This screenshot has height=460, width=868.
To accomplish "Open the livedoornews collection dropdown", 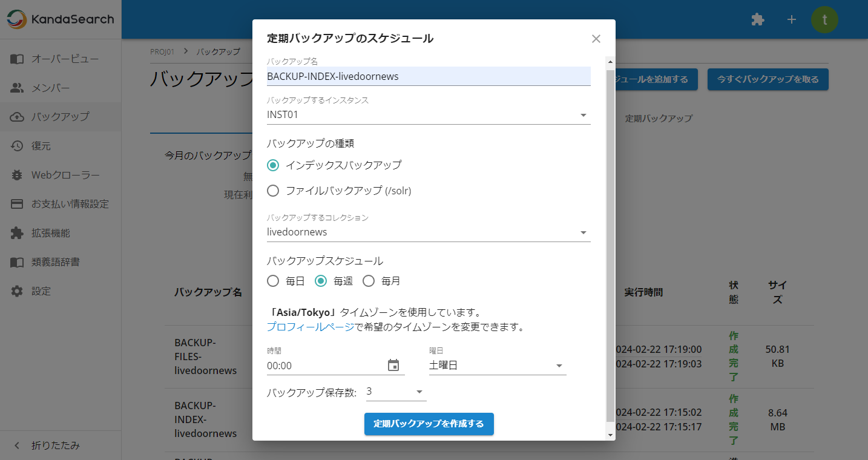I will pyautogui.click(x=429, y=232).
